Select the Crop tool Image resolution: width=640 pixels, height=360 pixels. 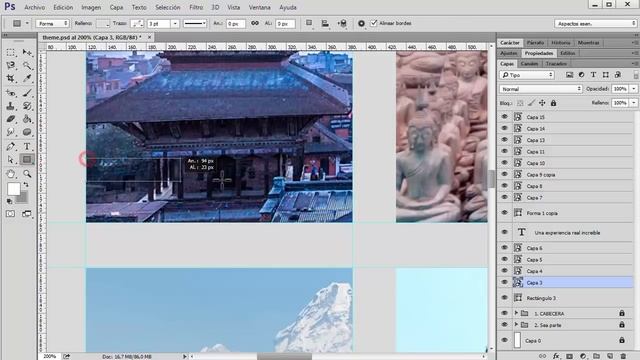(x=11, y=78)
